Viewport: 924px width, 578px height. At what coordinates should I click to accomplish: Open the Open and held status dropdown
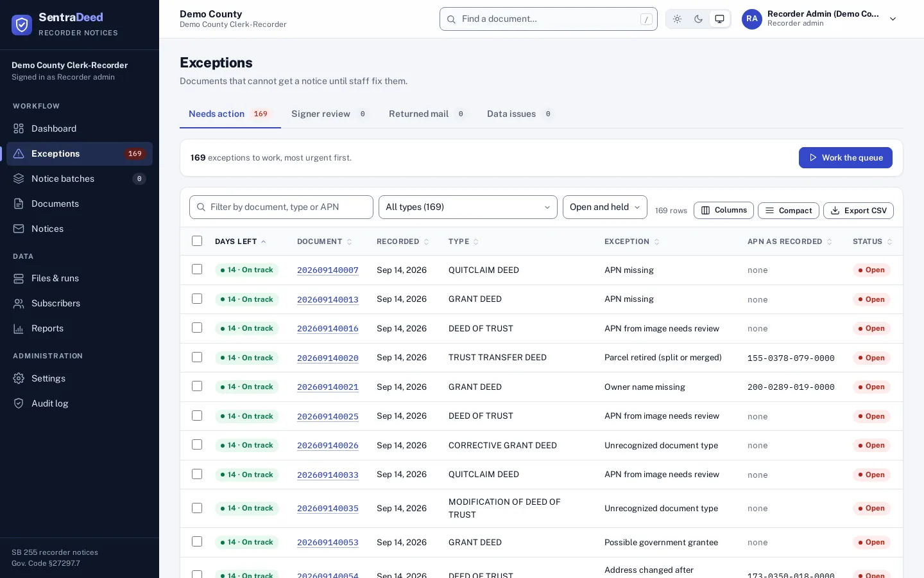(x=605, y=207)
